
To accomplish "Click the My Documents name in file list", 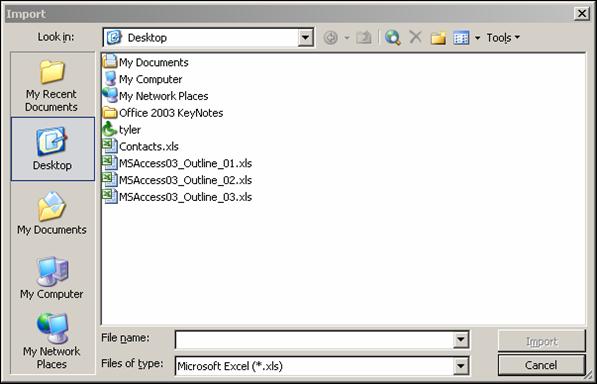I will click(154, 62).
